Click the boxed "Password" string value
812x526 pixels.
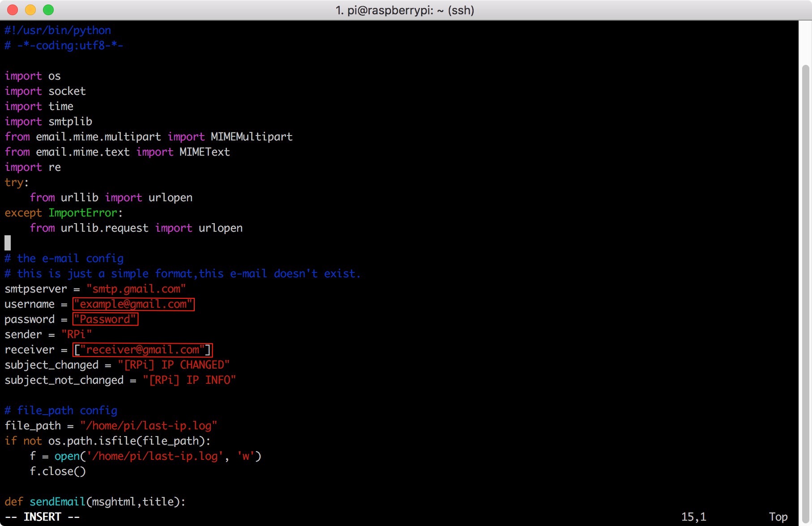105,319
